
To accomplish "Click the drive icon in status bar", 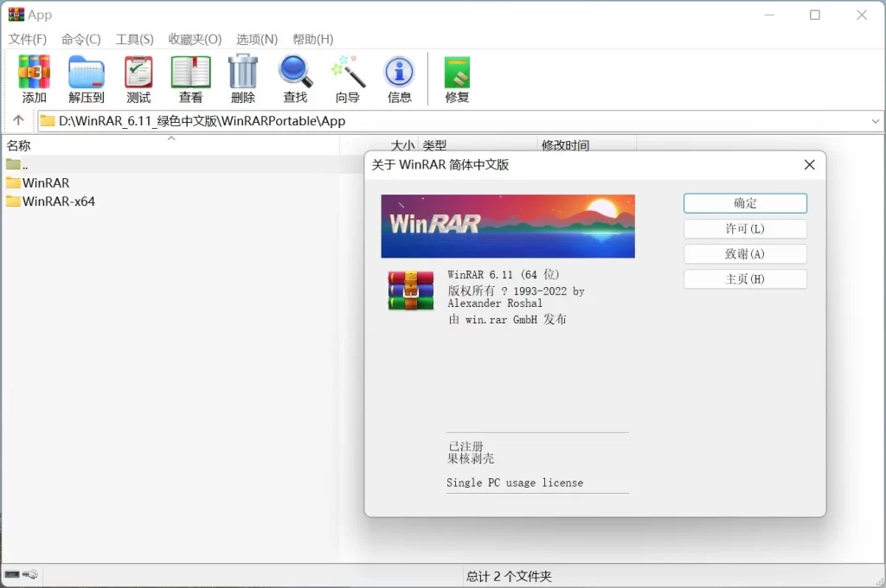I will pos(12,574).
